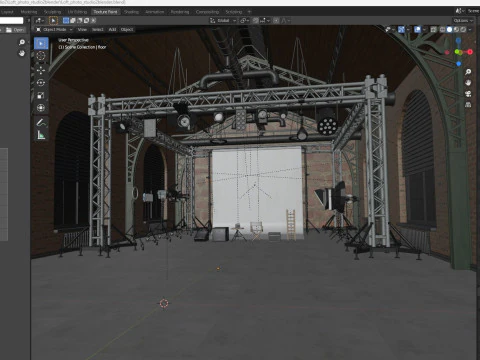Click the red X axis gizmo ball
480x360 pixels.
point(470,52)
